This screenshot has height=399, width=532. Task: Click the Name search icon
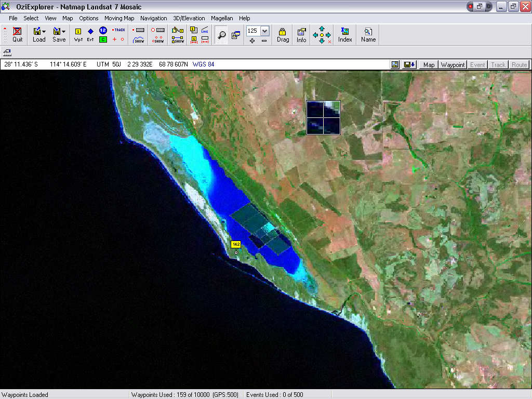(x=368, y=34)
